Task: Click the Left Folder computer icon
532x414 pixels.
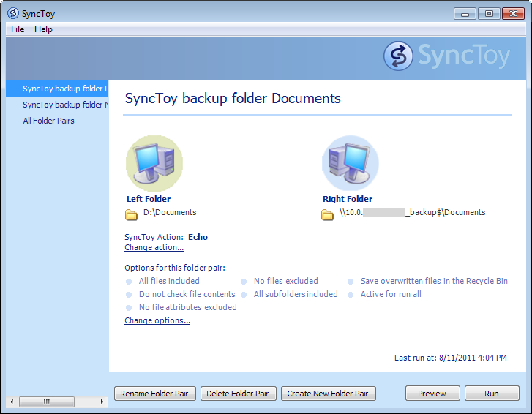Action: pyautogui.click(x=154, y=163)
